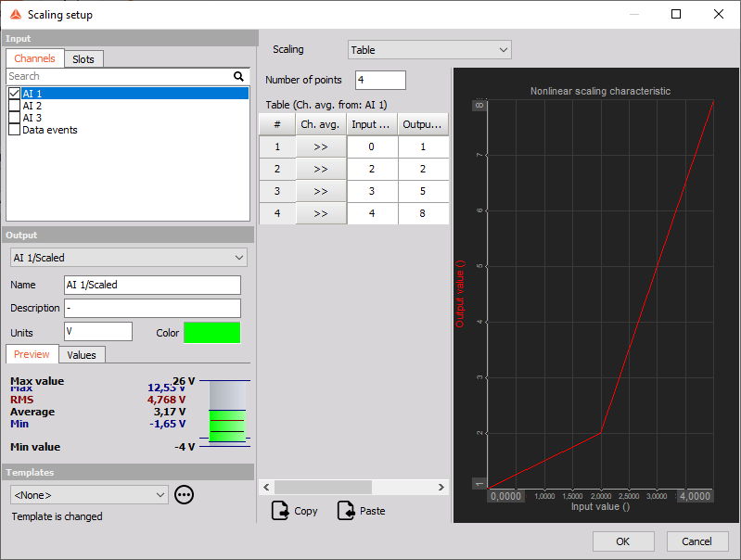The height and width of the screenshot is (560, 741).
Task: Click the Name input field
Action: [x=153, y=285]
